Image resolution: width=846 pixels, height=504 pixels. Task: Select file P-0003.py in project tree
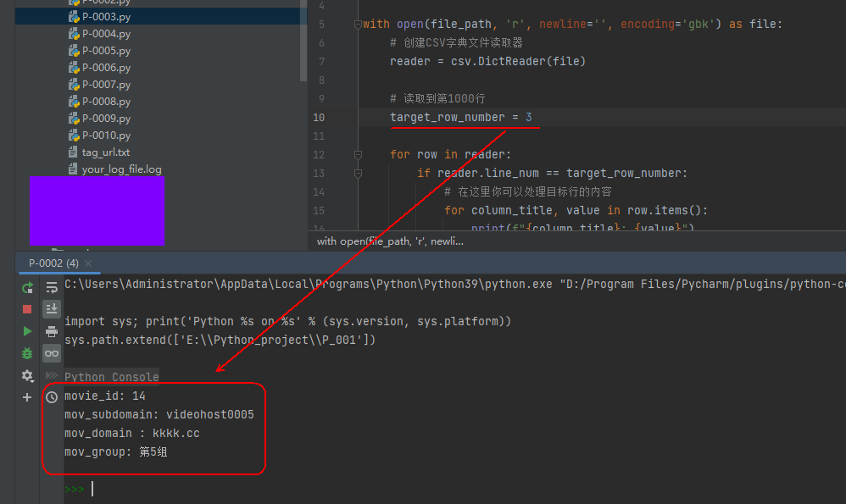click(x=106, y=17)
